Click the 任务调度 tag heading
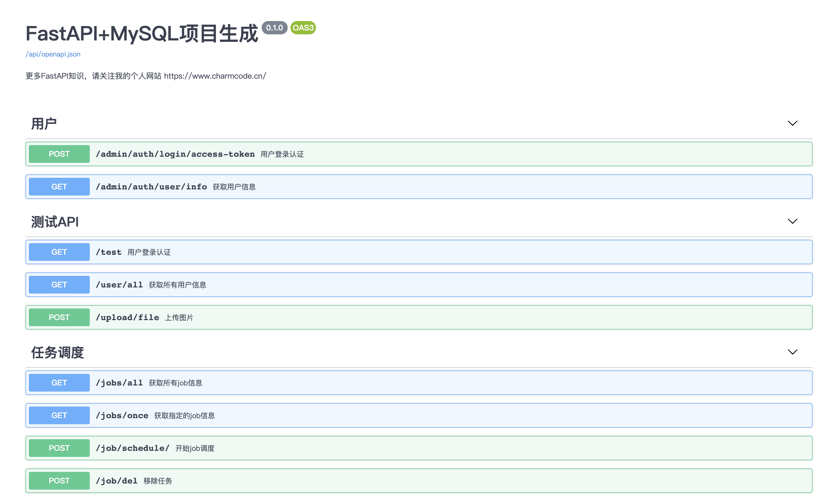Image resolution: width=837 pixels, height=504 pixels. coord(57,352)
